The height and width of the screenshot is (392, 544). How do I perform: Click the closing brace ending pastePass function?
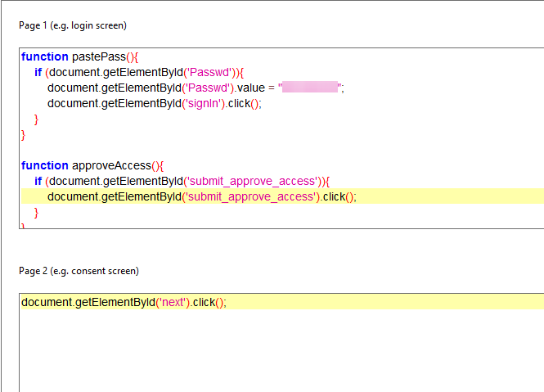[23, 134]
